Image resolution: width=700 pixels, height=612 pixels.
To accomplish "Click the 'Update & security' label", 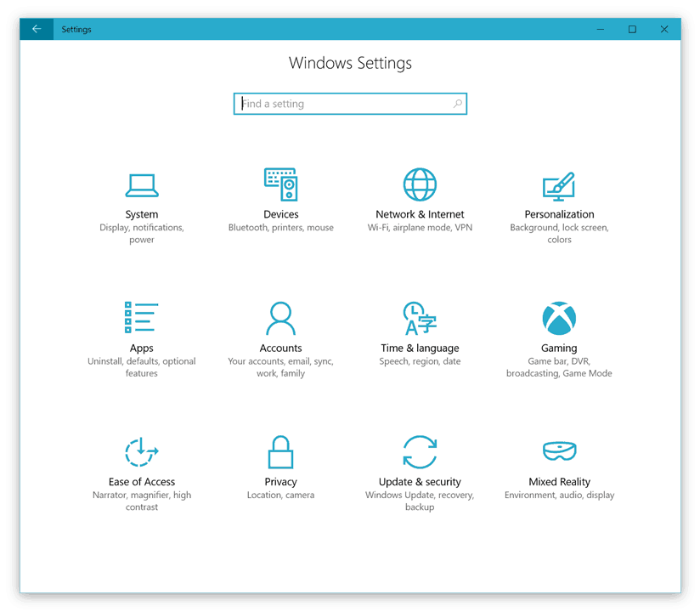I will 420,482.
